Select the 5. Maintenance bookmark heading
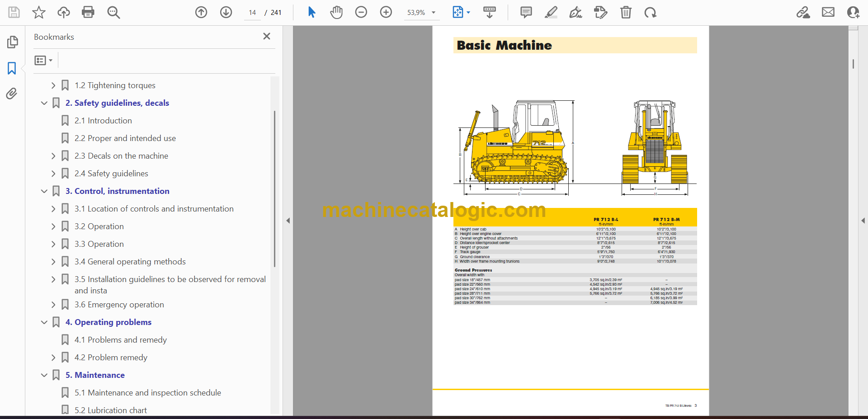The width and height of the screenshot is (868, 419). 95,375
